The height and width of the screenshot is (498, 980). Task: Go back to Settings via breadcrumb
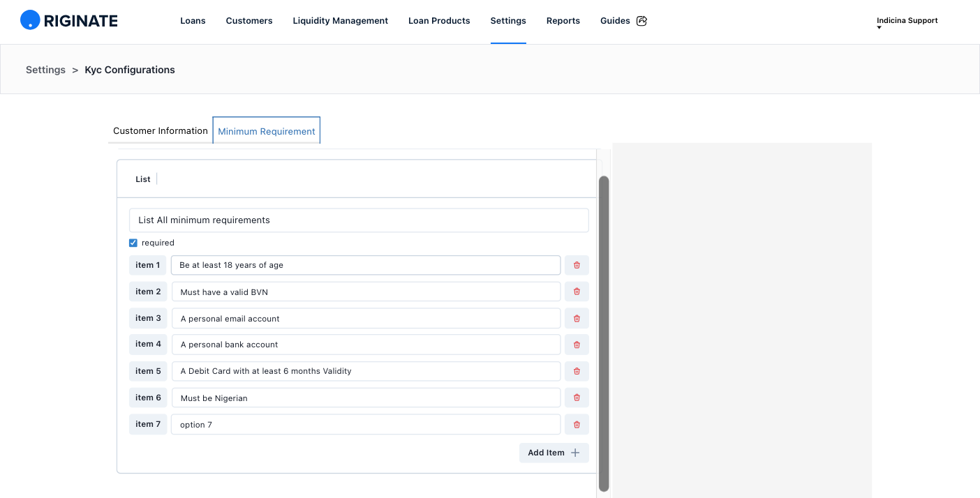point(45,70)
